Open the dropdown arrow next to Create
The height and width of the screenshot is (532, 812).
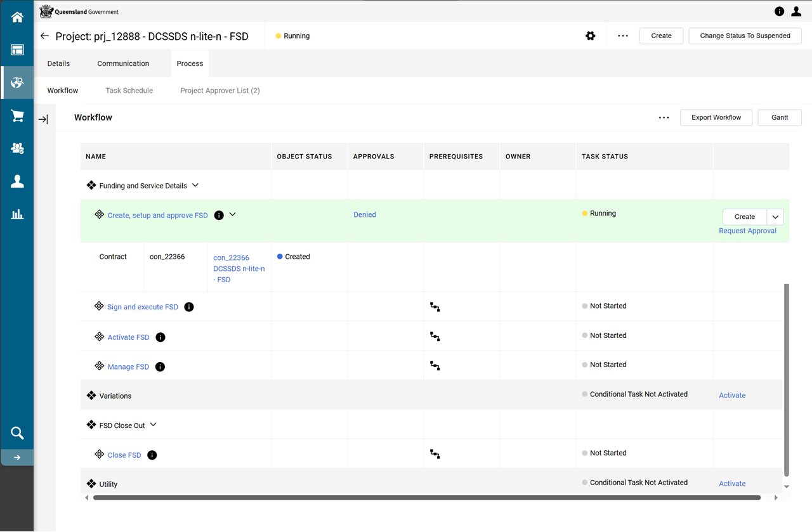pos(775,217)
